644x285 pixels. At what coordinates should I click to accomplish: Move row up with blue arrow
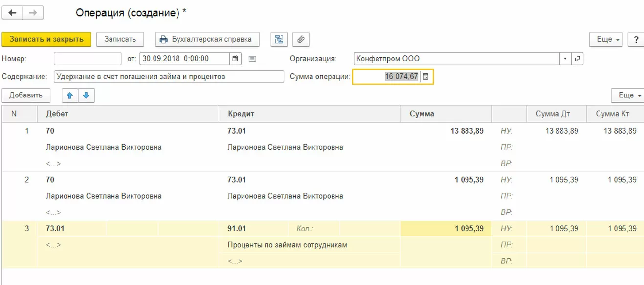pos(69,95)
